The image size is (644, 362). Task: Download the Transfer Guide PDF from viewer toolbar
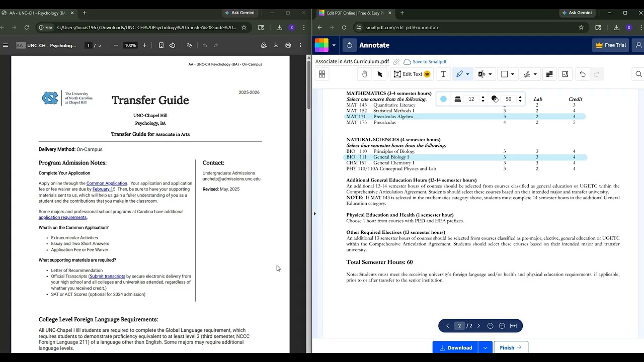click(276, 45)
